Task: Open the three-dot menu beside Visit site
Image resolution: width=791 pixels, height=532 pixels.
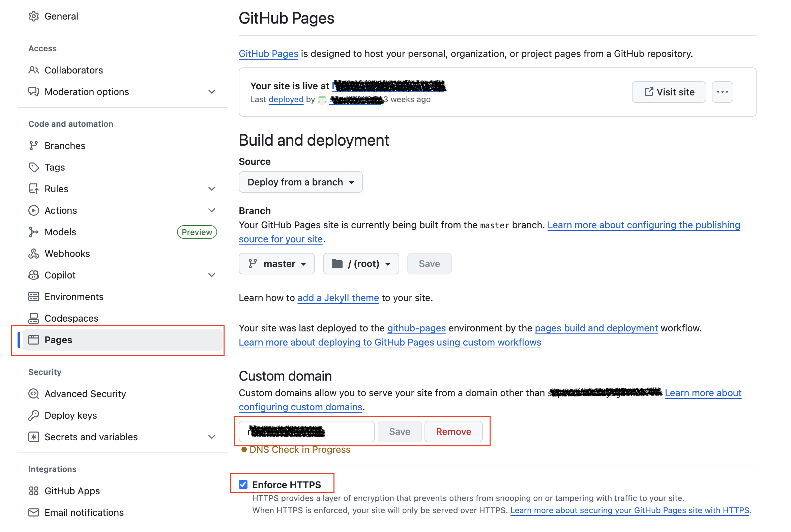Action: (722, 92)
